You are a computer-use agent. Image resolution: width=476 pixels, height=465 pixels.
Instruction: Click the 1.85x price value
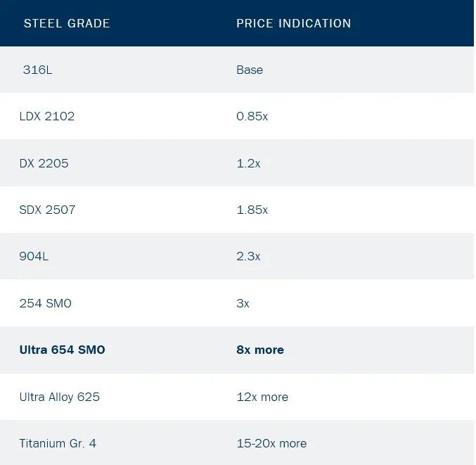click(252, 210)
